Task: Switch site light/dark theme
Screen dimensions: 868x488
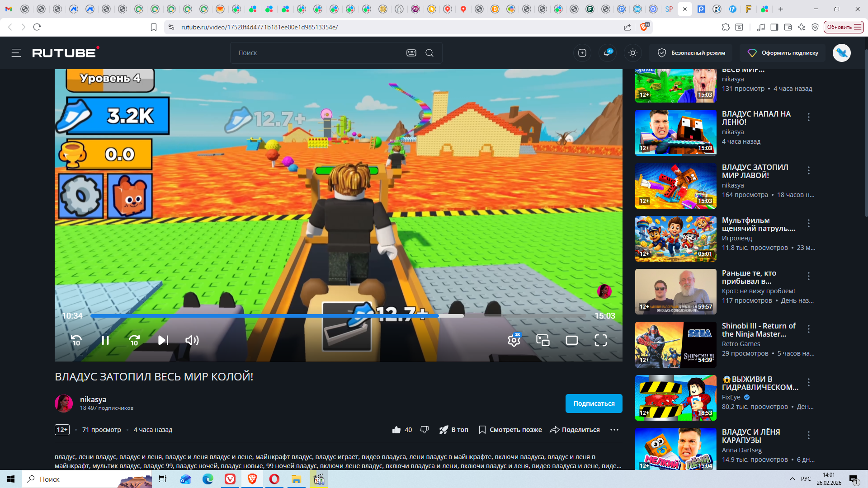Action: click(x=633, y=53)
